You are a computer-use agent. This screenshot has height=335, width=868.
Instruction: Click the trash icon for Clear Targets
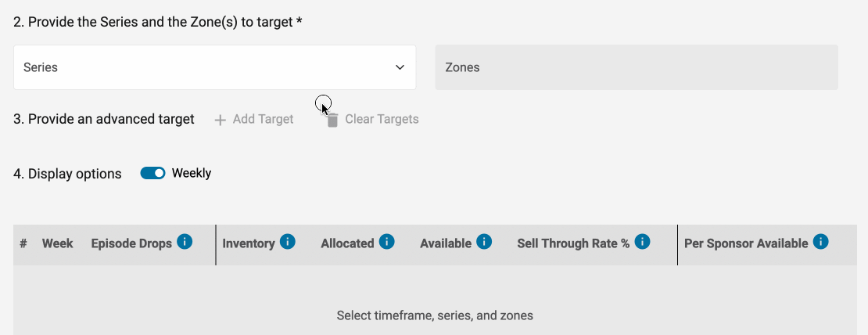[332, 120]
